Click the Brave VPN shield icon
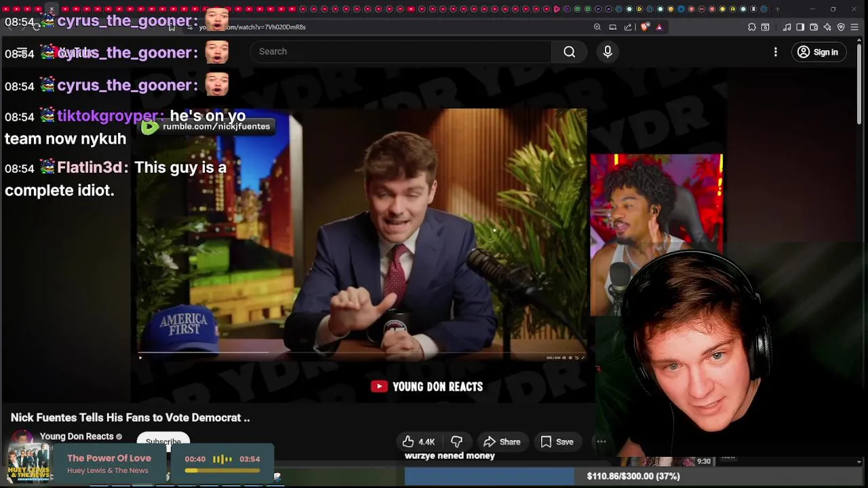 pos(841,27)
